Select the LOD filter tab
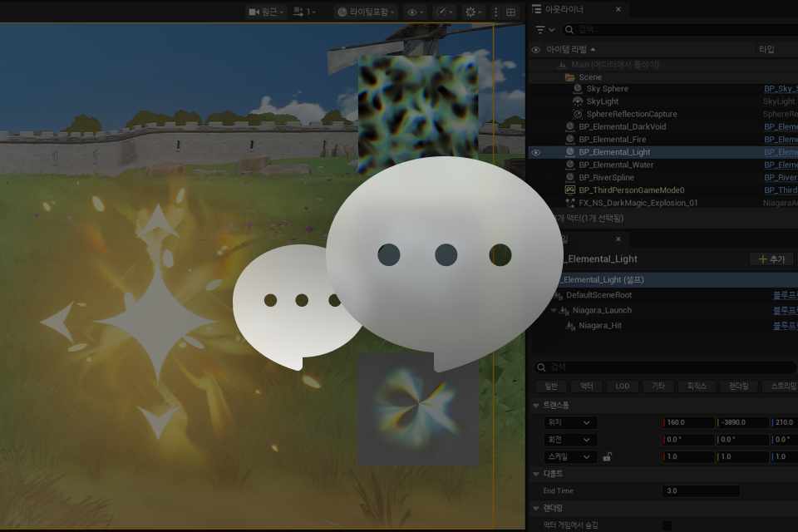 coord(623,387)
